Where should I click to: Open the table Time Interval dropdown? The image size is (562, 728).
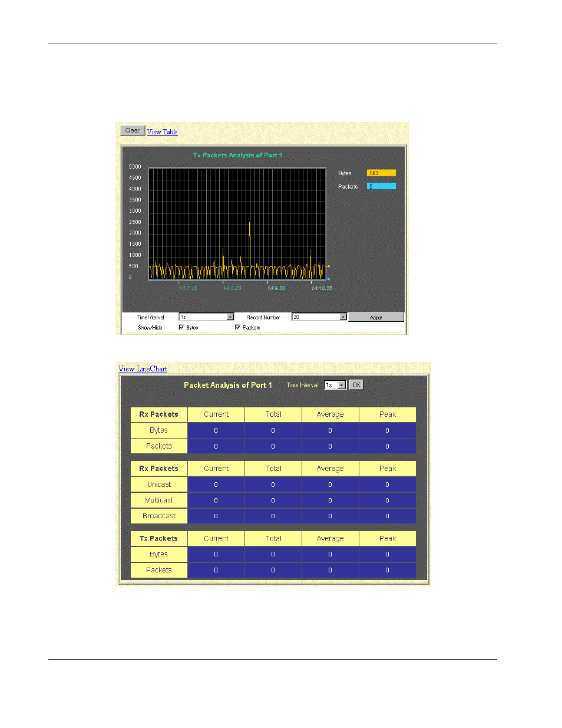click(x=342, y=386)
